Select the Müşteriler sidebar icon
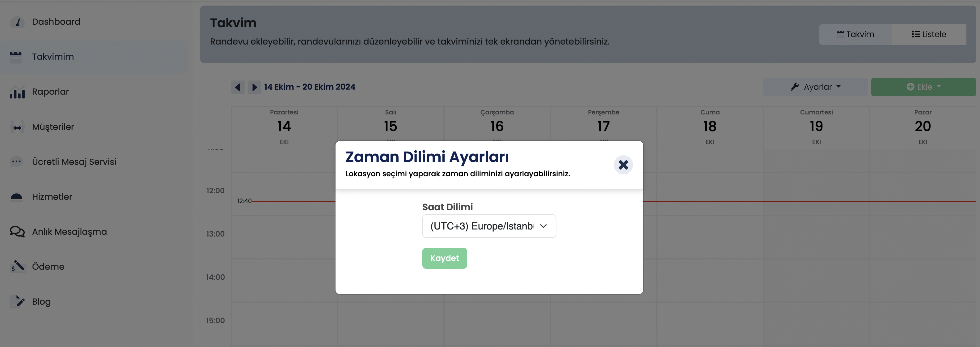The height and width of the screenshot is (347, 980). [x=17, y=127]
